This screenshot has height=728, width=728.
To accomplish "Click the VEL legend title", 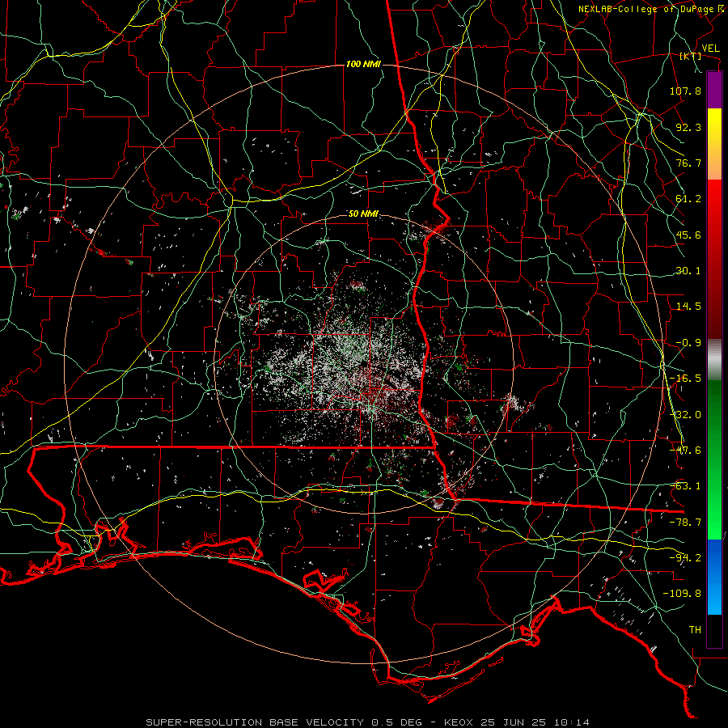I will coord(710,49).
